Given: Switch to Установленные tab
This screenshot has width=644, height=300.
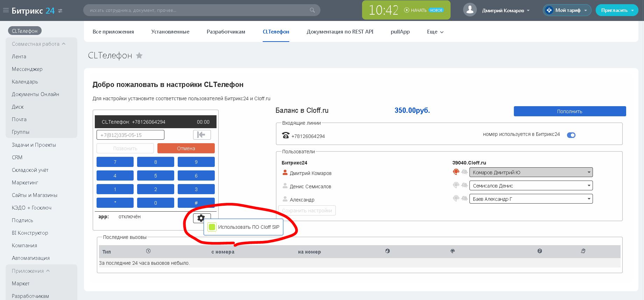Looking at the screenshot, I should [x=170, y=32].
